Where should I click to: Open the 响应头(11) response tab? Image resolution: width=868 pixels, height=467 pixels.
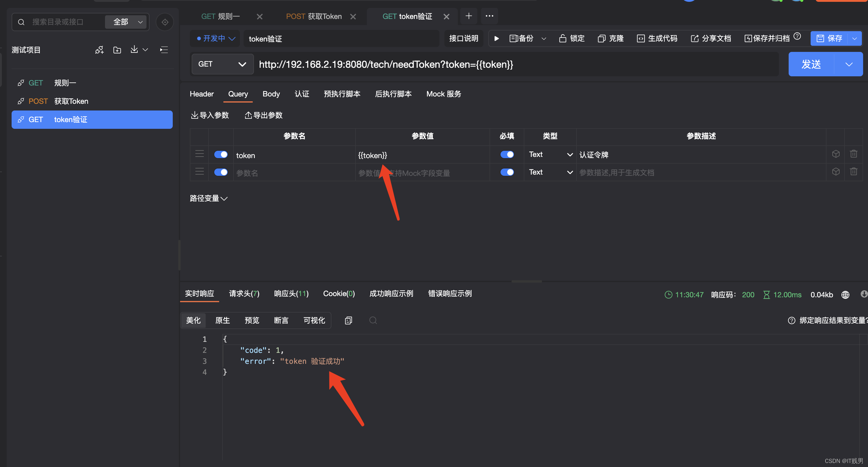click(291, 293)
